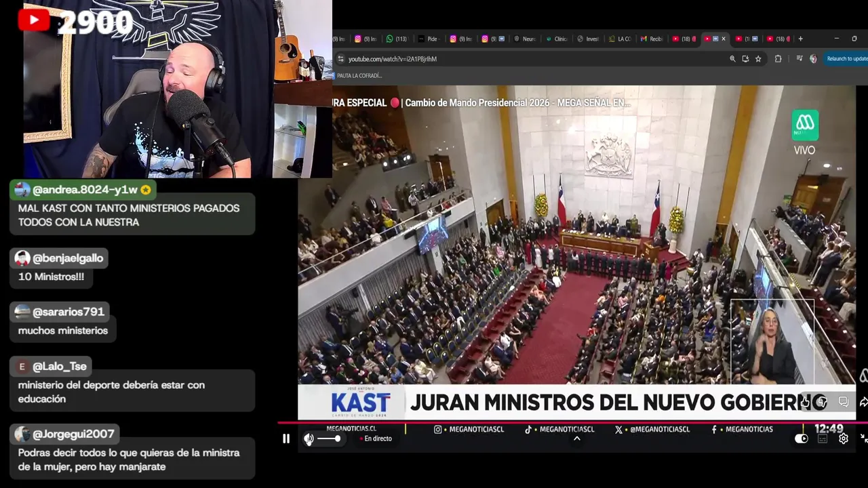The image size is (868, 488).
Task: Click the red live progress bar
Action: [x=573, y=422]
